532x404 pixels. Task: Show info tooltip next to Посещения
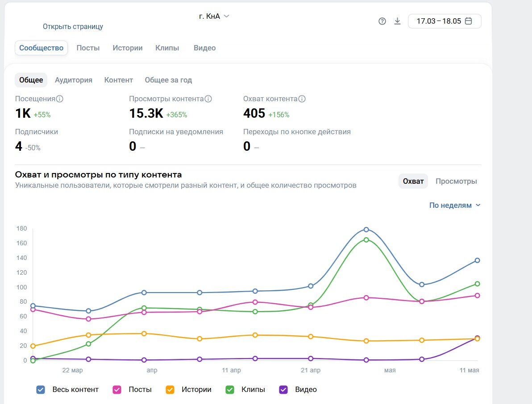pyautogui.click(x=60, y=99)
